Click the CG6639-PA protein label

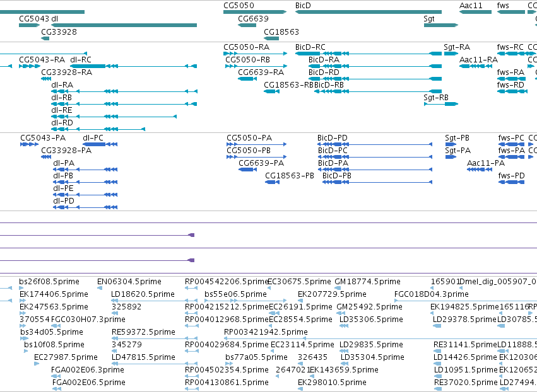click(x=261, y=163)
